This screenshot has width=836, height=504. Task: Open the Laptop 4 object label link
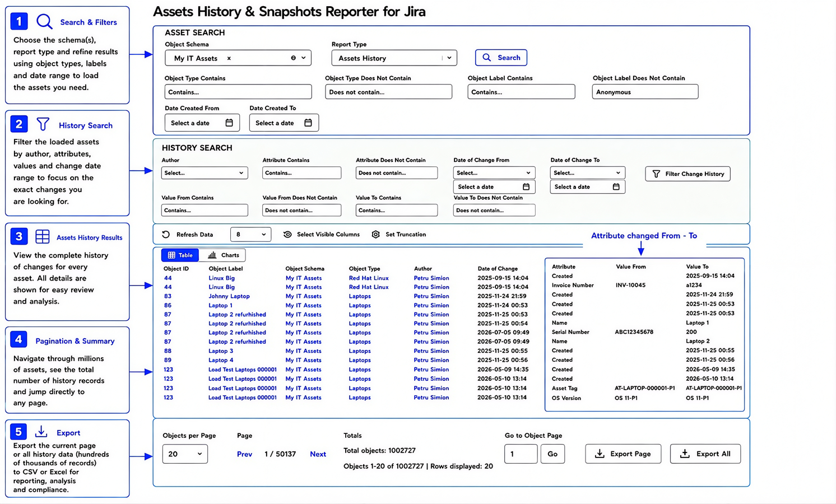(221, 360)
